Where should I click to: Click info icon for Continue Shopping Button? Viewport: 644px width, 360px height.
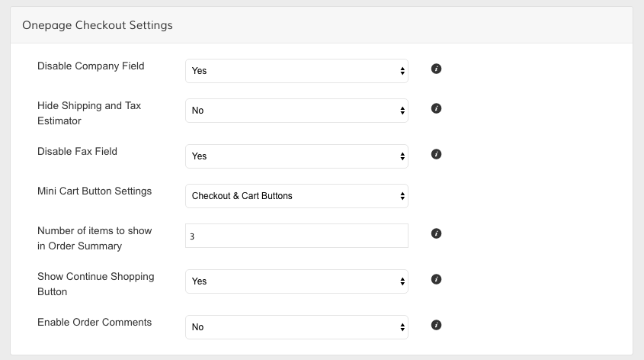click(436, 279)
